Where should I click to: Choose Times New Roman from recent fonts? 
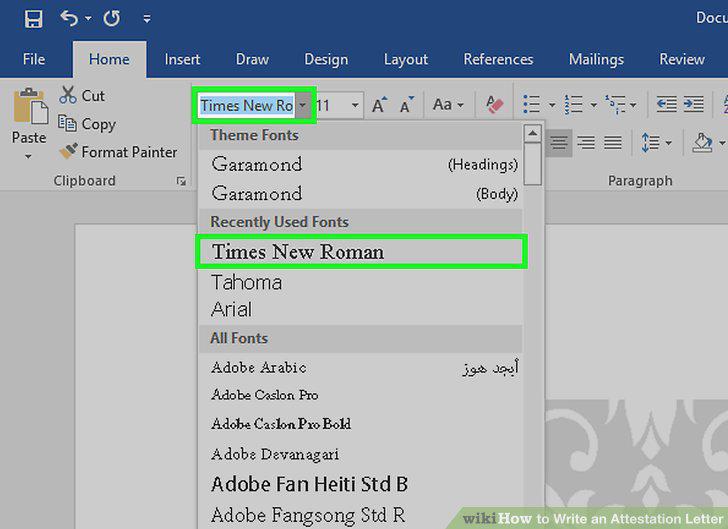[361, 252]
